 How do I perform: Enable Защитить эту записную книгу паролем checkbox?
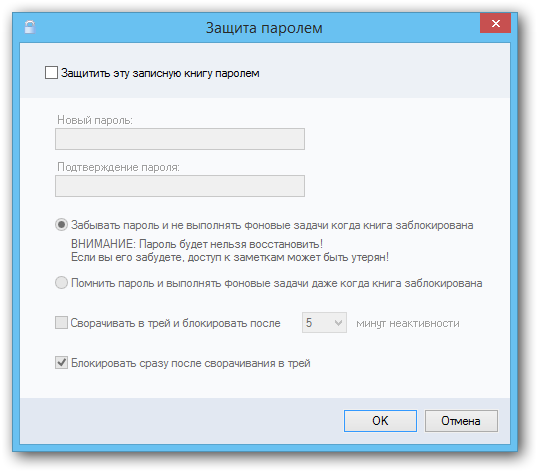(51, 73)
